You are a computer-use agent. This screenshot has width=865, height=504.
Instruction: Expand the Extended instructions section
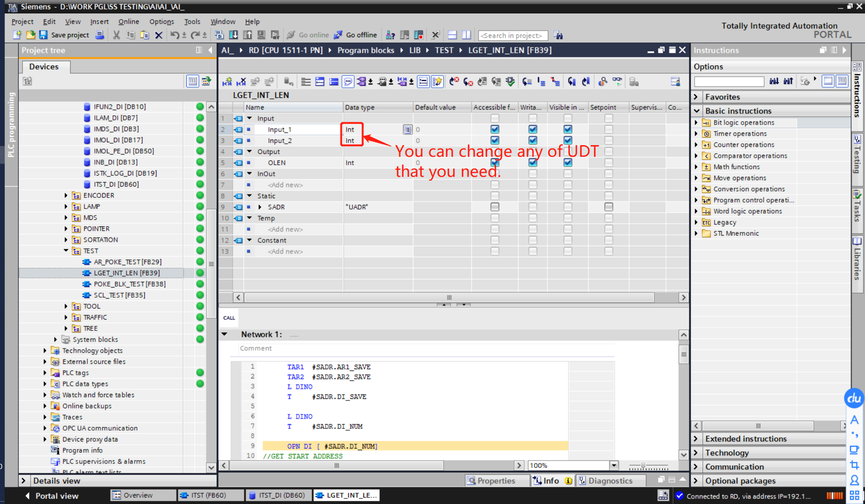point(696,439)
